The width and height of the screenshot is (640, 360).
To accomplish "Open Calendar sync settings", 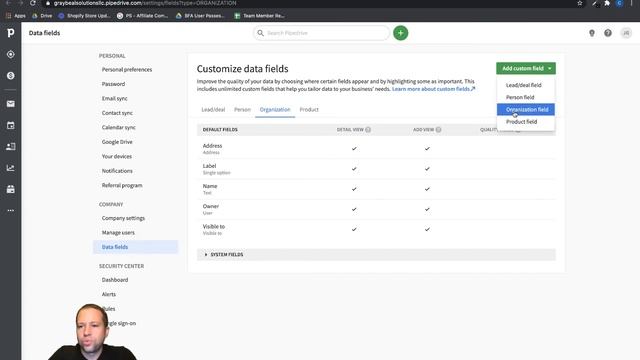I will point(119,127).
